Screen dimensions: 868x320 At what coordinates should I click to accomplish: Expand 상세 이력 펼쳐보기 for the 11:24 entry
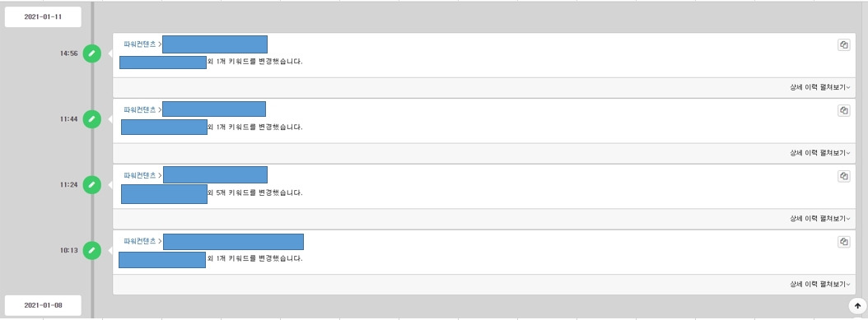point(820,219)
